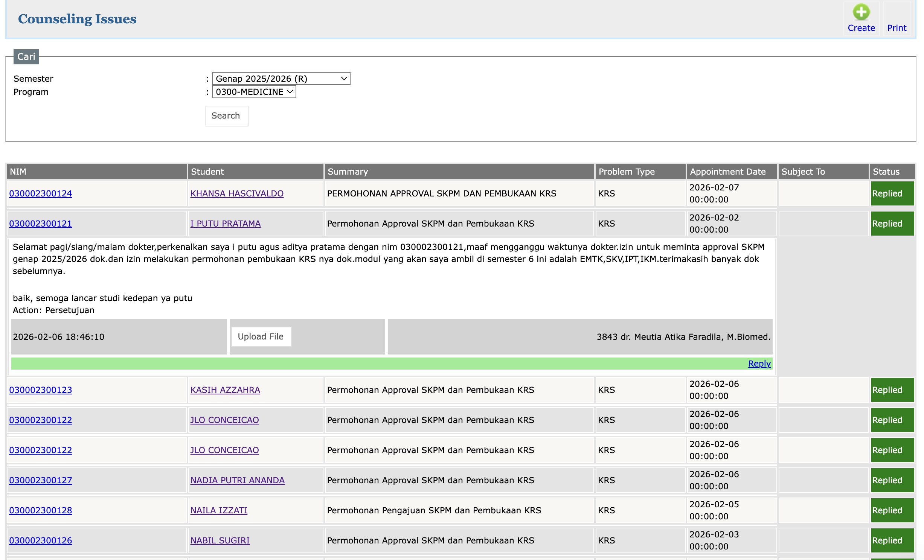Open the KASIH AZZAHRA student link
Viewport: 924px width, 560px height.
tap(225, 390)
